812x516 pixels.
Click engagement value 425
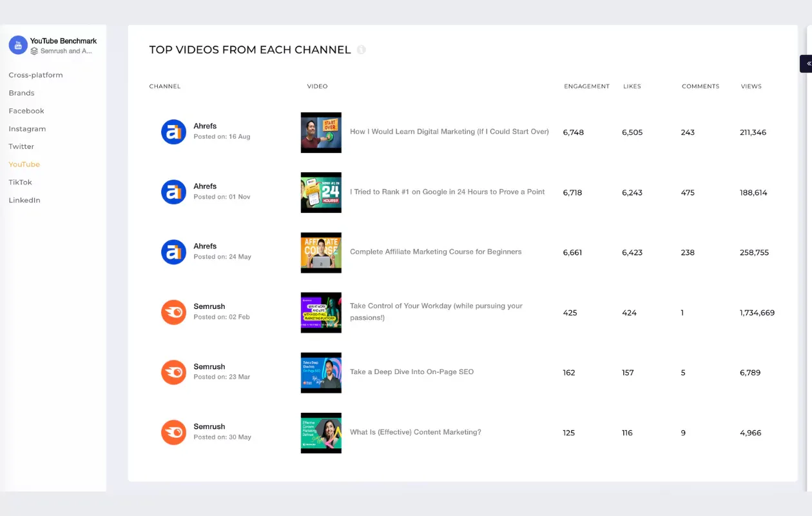(570, 312)
